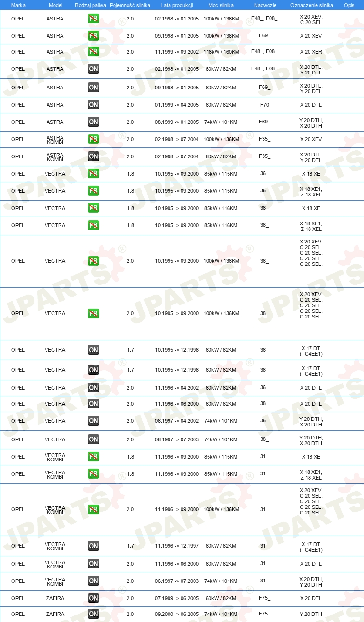Viewport: 364px width, 622px height.
Task: Click F75_ body code in Zafira 74kW row
Action: [264, 614]
